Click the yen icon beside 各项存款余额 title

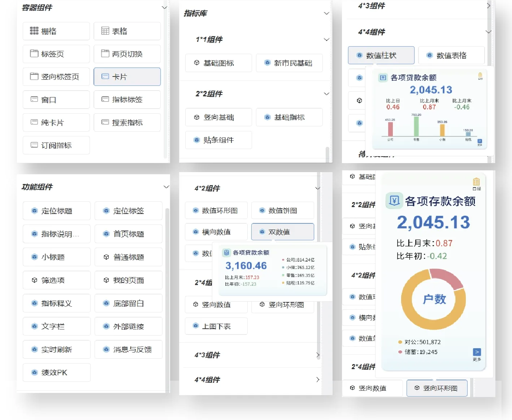[x=394, y=201]
